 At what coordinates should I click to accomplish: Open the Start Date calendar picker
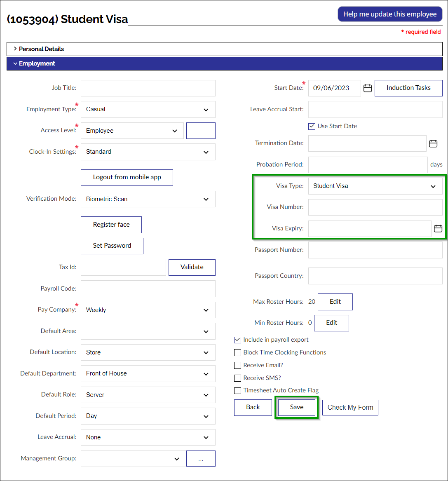tap(367, 88)
